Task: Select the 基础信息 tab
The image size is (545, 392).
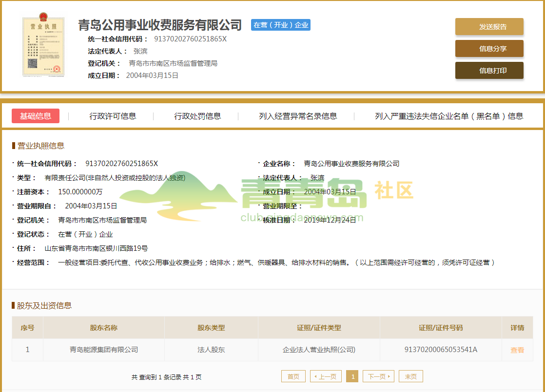Action: click(x=36, y=116)
